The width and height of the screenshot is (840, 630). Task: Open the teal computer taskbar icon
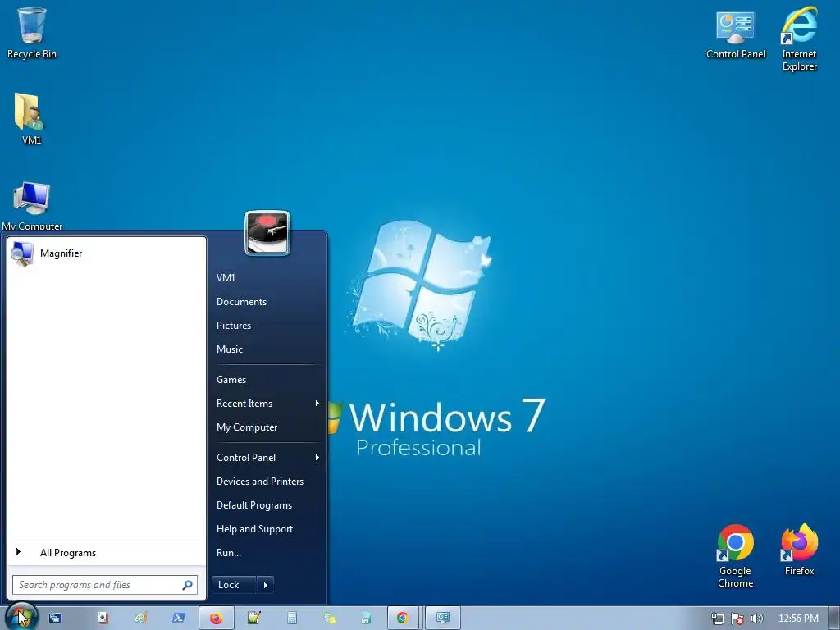click(367, 619)
